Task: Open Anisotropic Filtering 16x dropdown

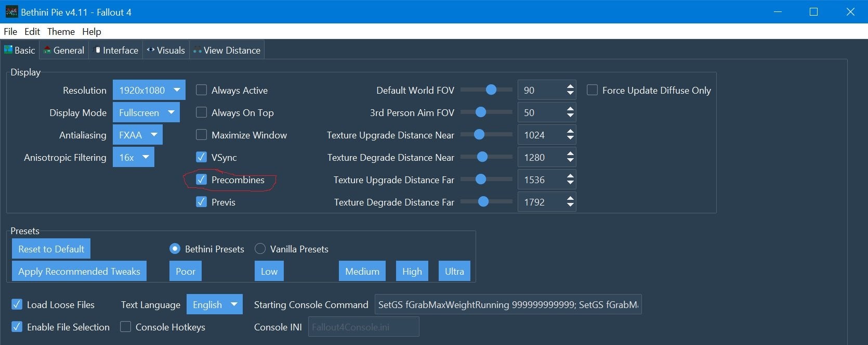Action: click(134, 157)
